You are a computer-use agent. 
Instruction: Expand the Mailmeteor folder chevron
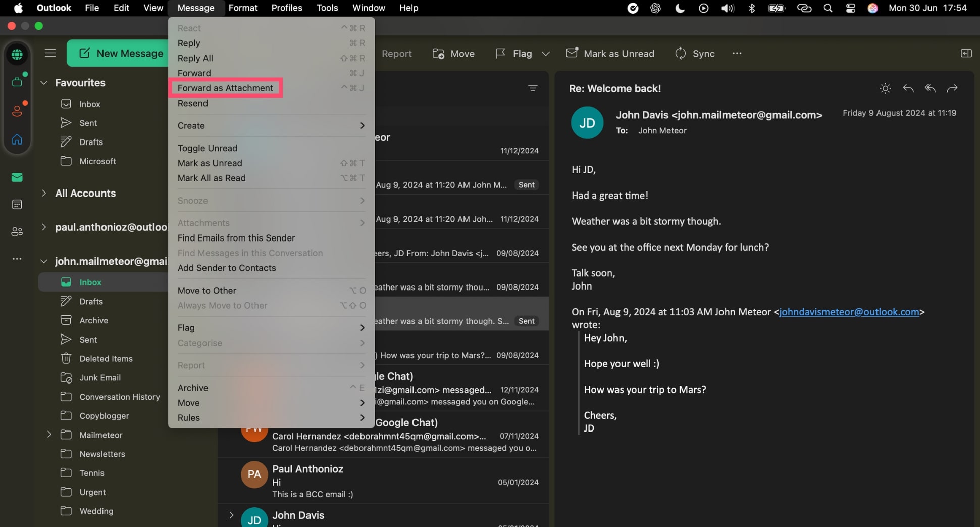click(x=49, y=435)
